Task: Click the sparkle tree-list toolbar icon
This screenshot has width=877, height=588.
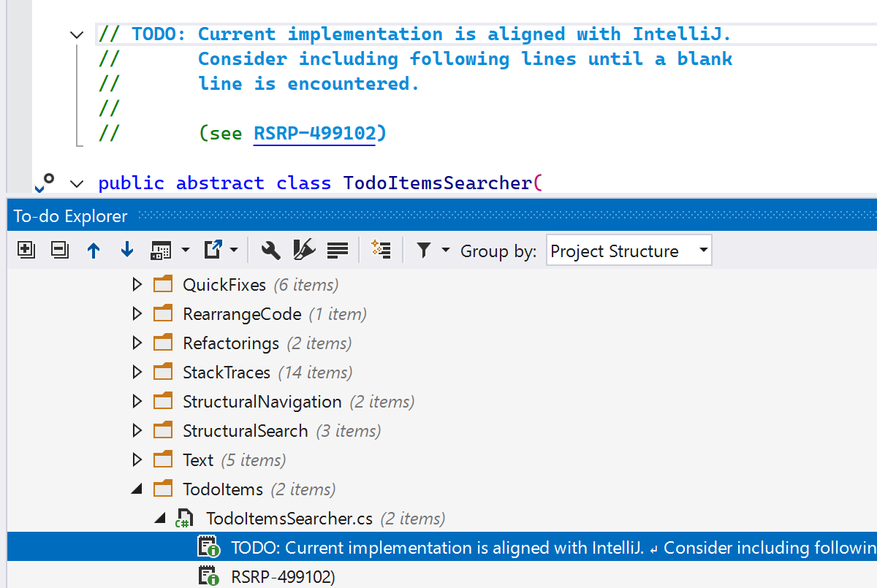Action: 381,251
